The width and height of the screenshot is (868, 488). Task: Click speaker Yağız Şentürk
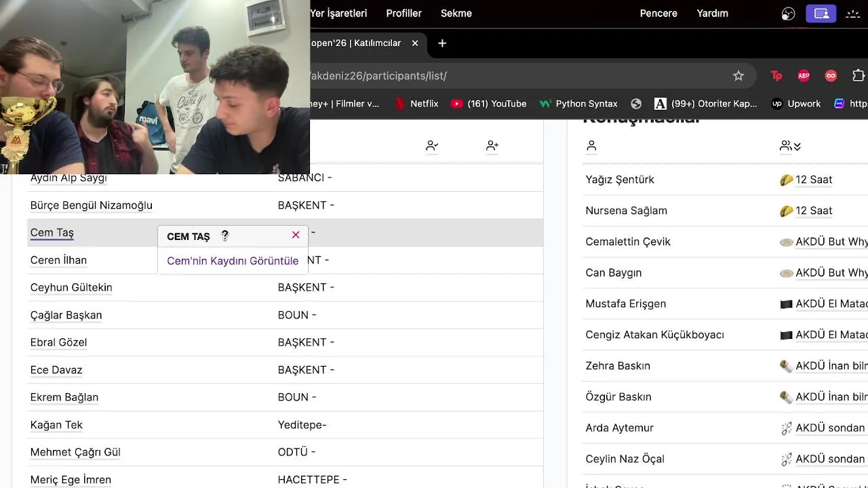coord(620,180)
